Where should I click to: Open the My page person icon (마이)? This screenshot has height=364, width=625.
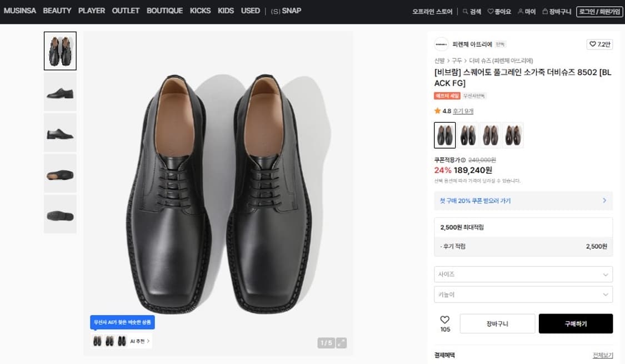(521, 12)
